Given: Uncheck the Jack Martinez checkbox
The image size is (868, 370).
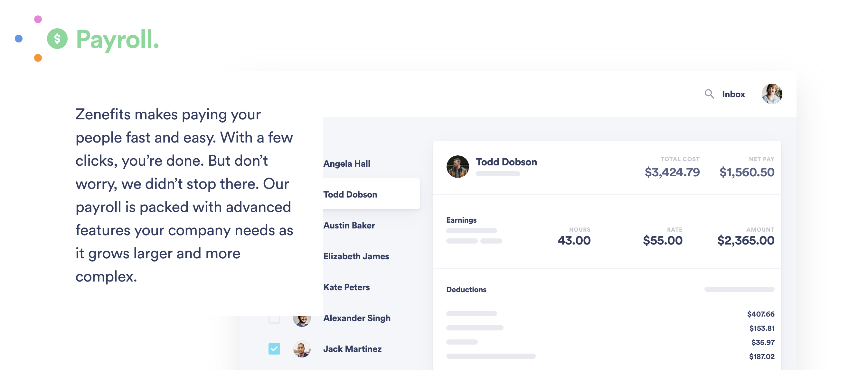Looking at the screenshot, I should 274,348.
